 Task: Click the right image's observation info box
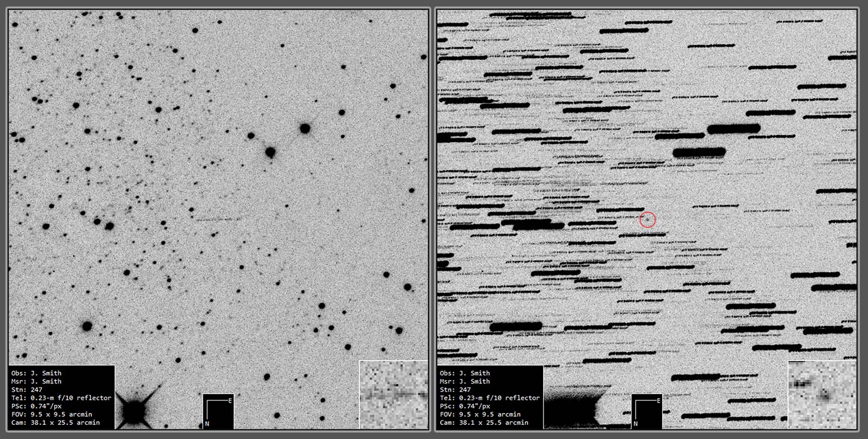(x=490, y=397)
